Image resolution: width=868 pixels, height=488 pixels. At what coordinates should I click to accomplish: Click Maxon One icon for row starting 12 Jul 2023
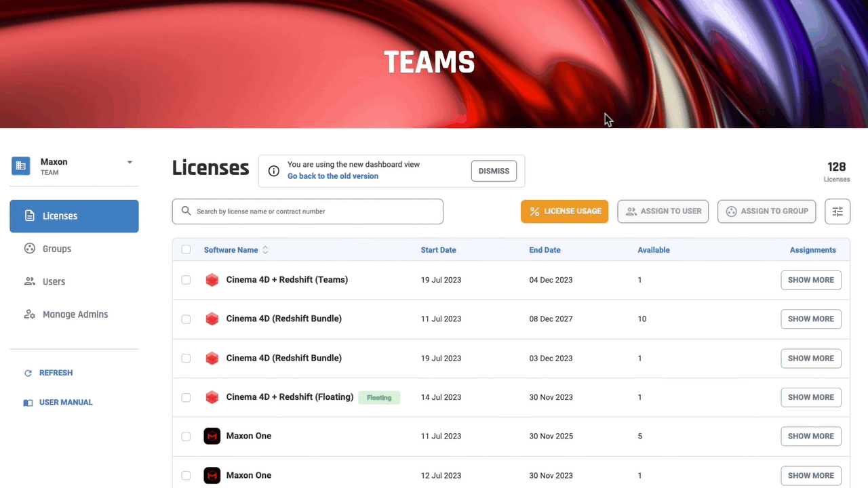[x=212, y=476]
